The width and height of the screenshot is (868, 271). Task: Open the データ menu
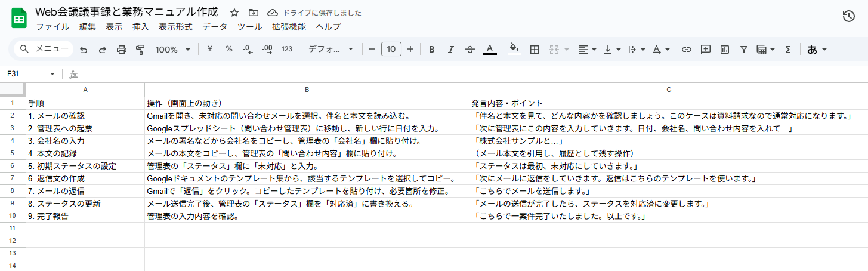coord(215,27)
